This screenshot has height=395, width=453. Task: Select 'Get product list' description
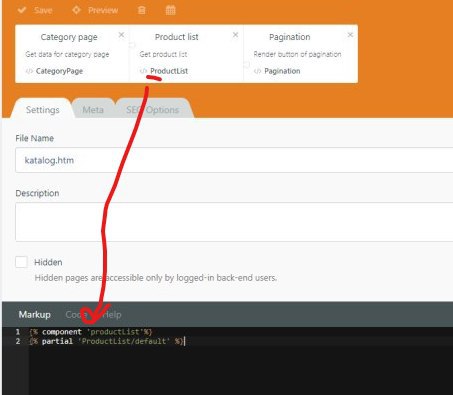point(163,54)
